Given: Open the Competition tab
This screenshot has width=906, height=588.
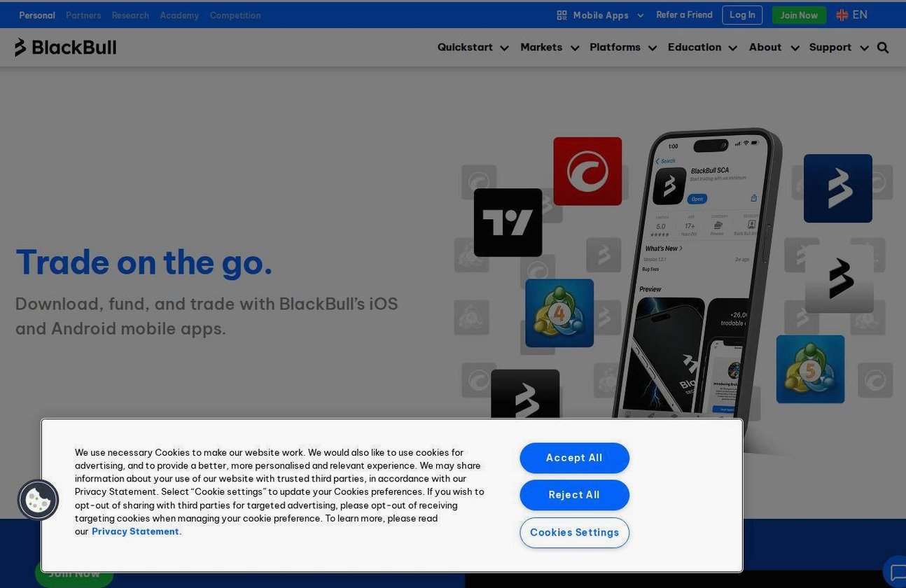Looking at the screenshot, I should tap(235, 15).
